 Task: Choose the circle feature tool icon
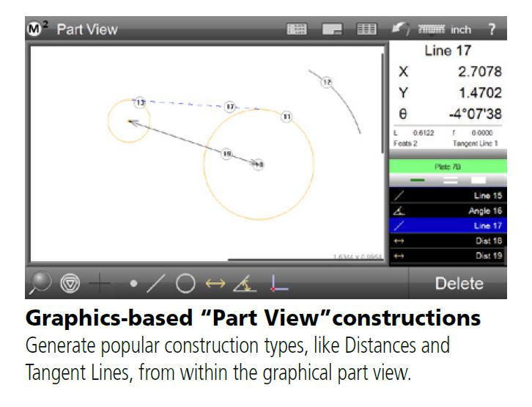coord(185,284)
